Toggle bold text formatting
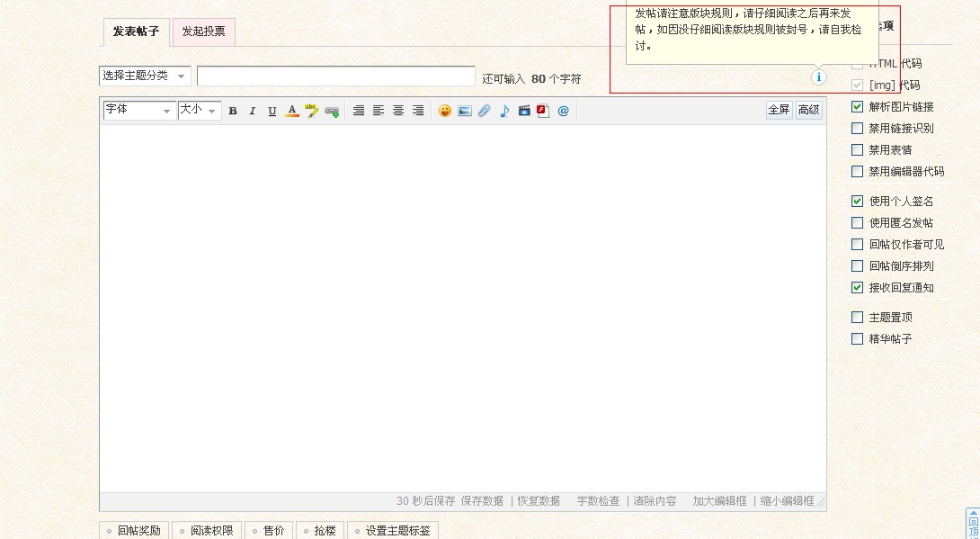The image size is (980, 539). 233,111
